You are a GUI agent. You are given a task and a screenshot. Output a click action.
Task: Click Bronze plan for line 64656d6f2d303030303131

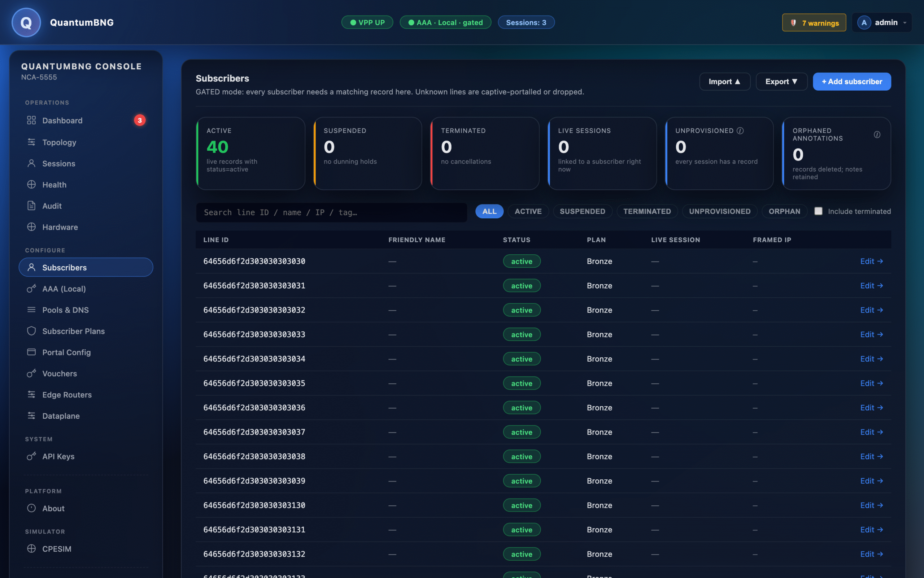[600, 530]
